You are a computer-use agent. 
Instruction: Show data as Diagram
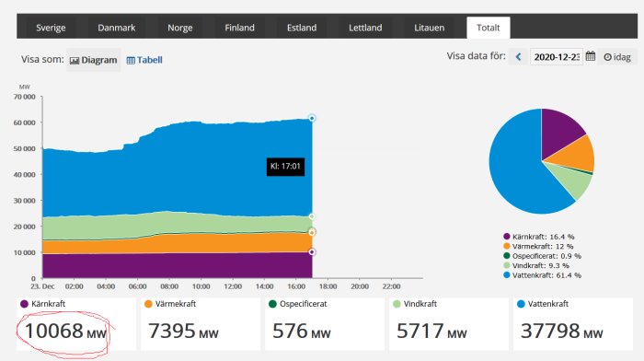tap(94, 60)
